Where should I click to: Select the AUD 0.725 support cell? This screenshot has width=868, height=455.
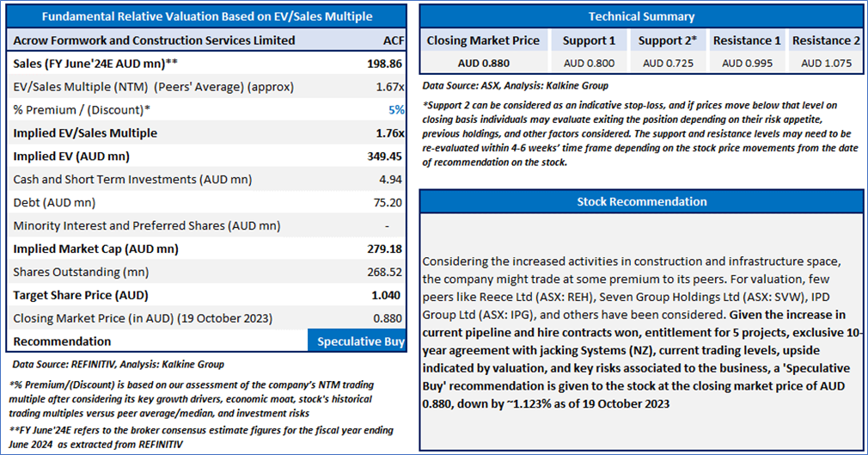pyautogui.click(x=668, y=63)
